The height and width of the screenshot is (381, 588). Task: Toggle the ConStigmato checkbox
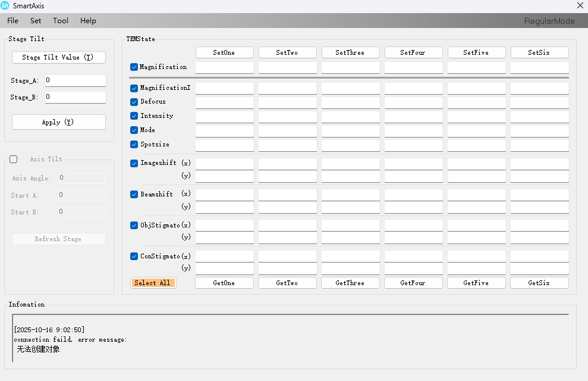point(134,256)
